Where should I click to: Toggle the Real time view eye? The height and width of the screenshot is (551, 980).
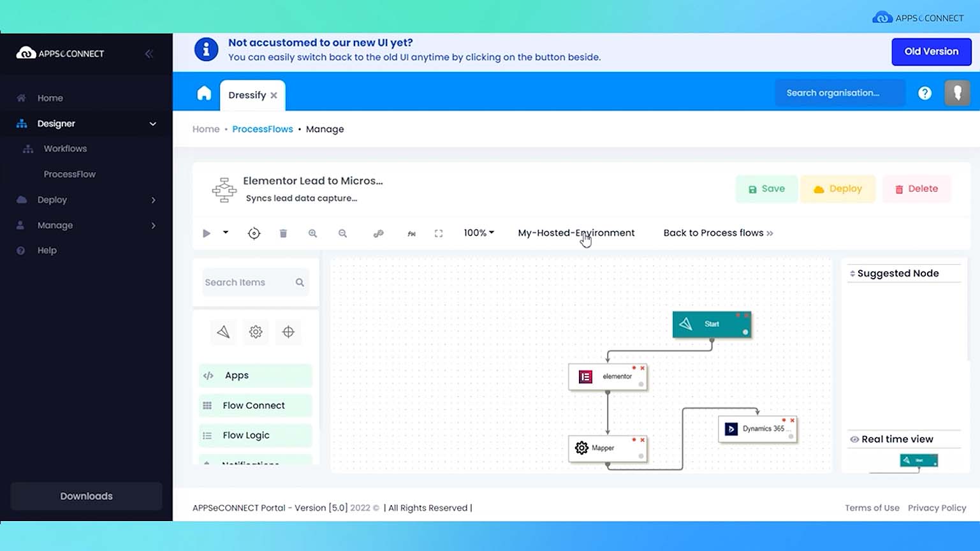(854, 439)
